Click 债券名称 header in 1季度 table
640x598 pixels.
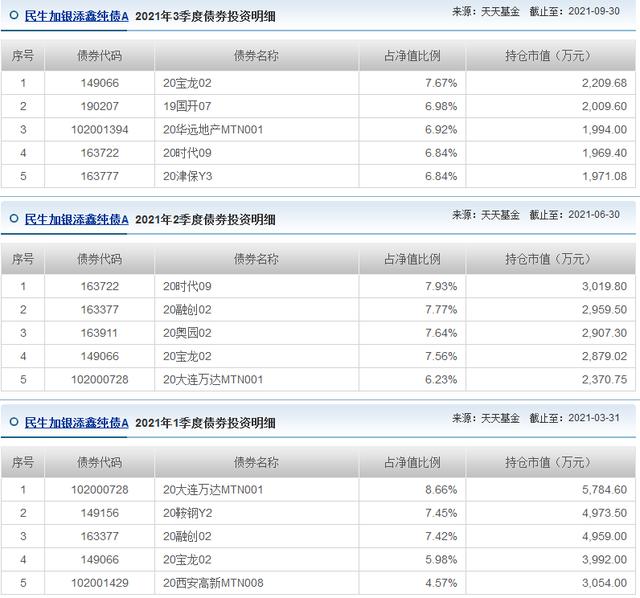(x=256, y=462)
